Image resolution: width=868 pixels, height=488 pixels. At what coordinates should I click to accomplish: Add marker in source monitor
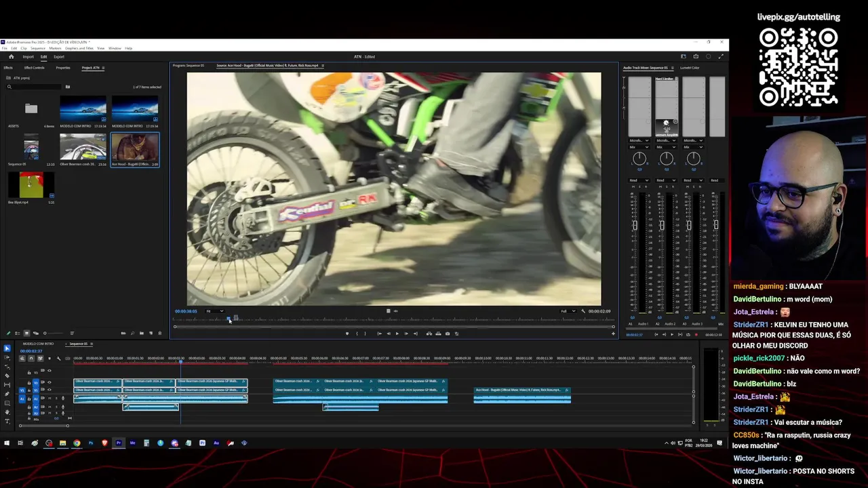[x=347, y=333]
